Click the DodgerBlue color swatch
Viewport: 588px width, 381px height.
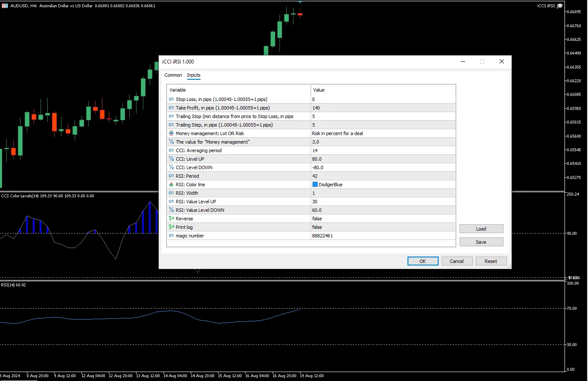pos(315,185)
